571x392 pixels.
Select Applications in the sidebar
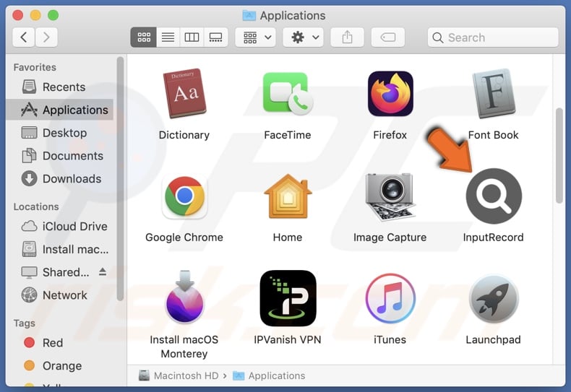click(60, 110)
